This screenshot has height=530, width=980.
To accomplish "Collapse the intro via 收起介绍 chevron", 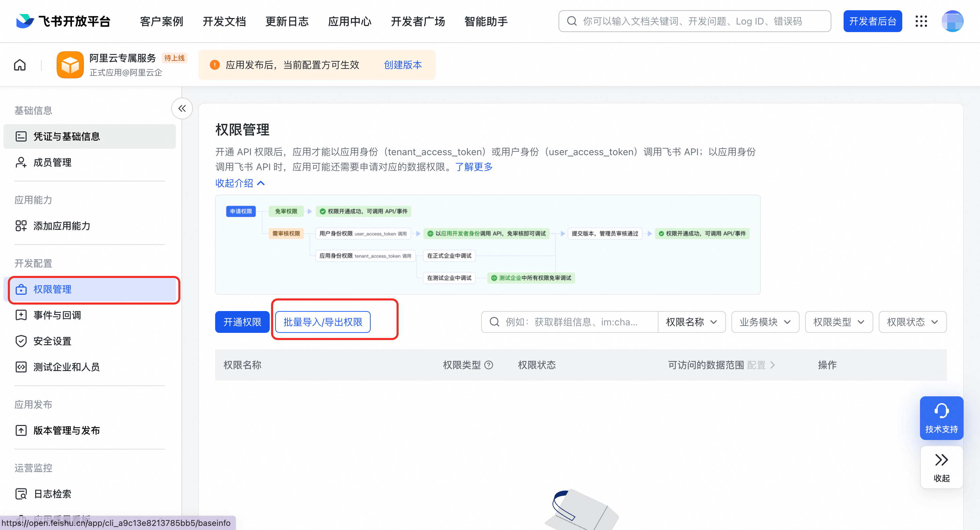I will tap(261, 183).
